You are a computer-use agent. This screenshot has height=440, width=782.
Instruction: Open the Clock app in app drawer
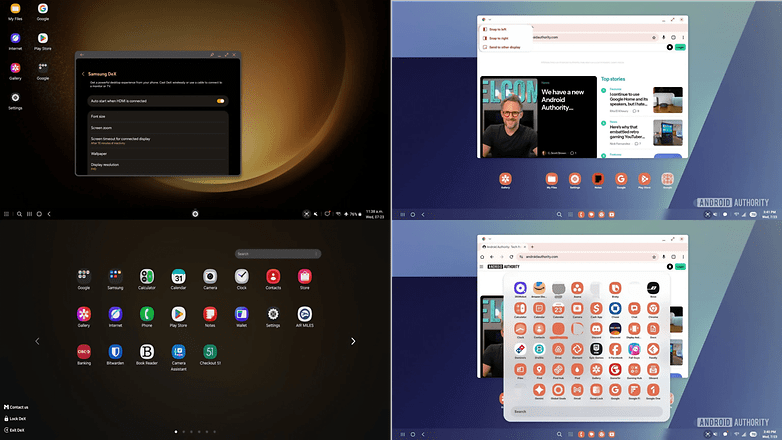coord(241,278)
